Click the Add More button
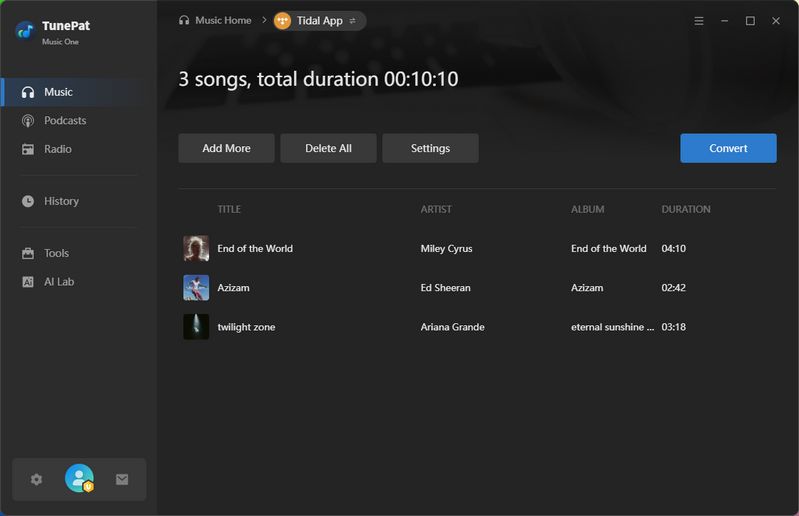This screenshot has height=516, width=799. [x=226, y=148]
